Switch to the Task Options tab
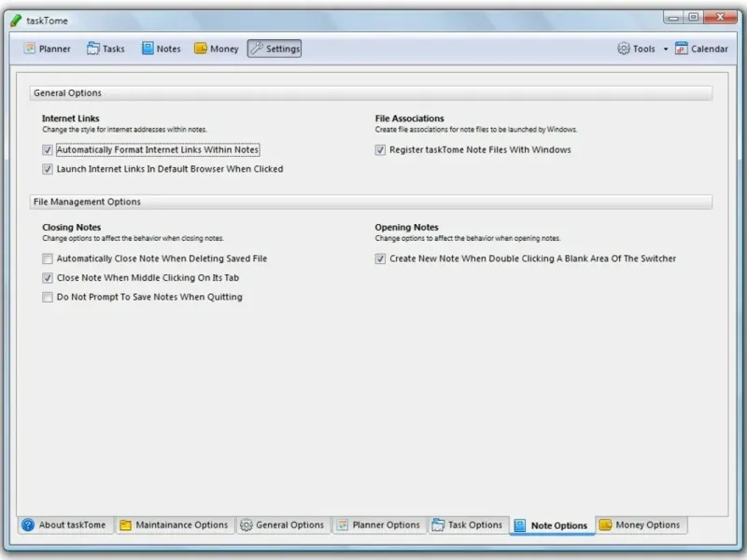The image size is (747, 560). [x=468, y=525]
